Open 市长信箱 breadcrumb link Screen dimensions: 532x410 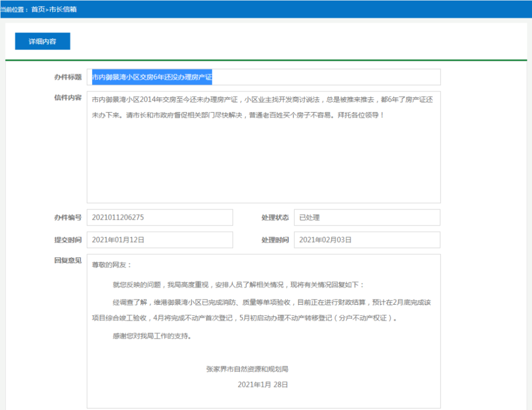pos(63,10)
